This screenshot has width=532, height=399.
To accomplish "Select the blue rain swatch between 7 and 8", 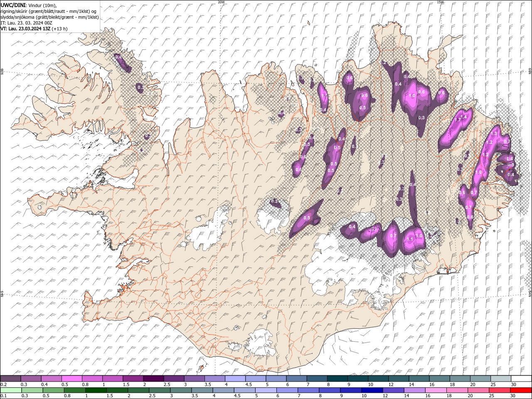I will click(x=308, y=390).
